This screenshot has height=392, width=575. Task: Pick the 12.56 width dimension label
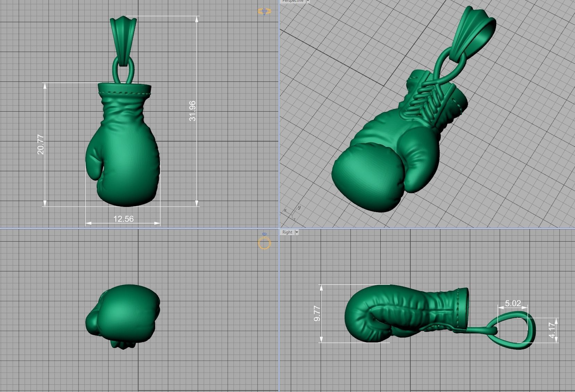click(x=123, y=219)
